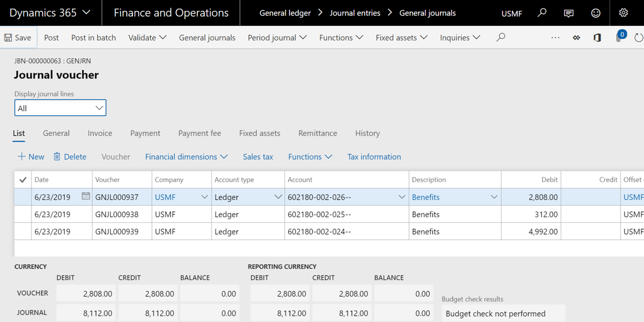The image size is (644, 322).
Task: Open the date picker calendar icon
Action: (85, 197)
